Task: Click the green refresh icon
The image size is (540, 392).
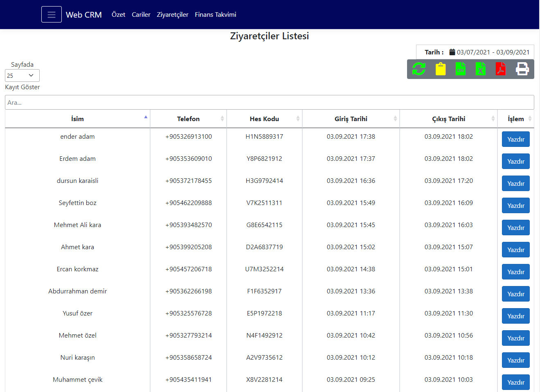Action: [x=419, y=69]
